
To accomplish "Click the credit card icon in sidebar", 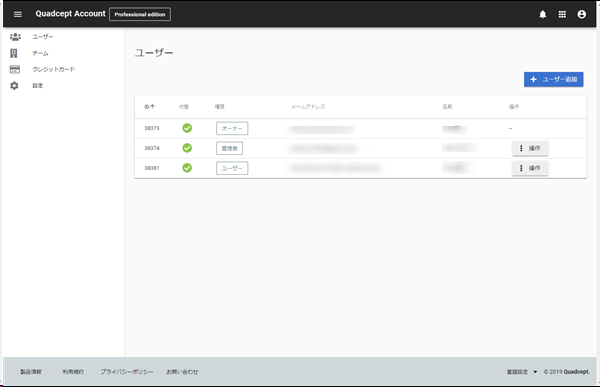I will click(x=15, y=69).
